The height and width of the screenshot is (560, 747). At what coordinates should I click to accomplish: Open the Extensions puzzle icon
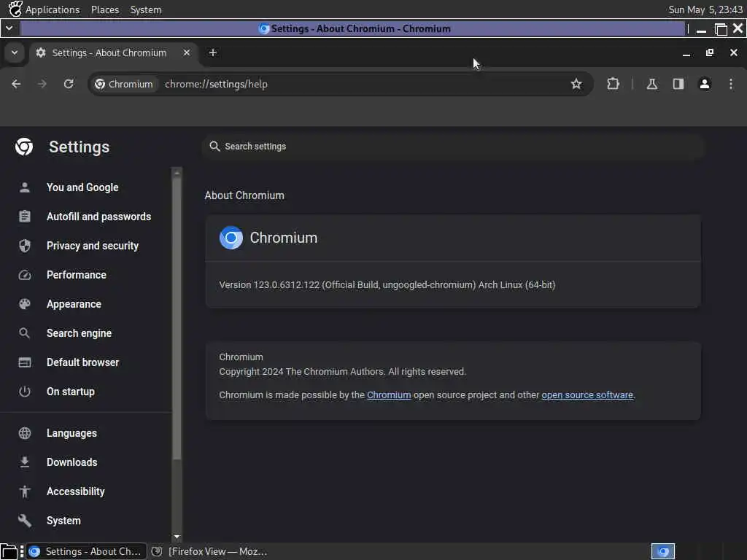[x=613, y=85]
